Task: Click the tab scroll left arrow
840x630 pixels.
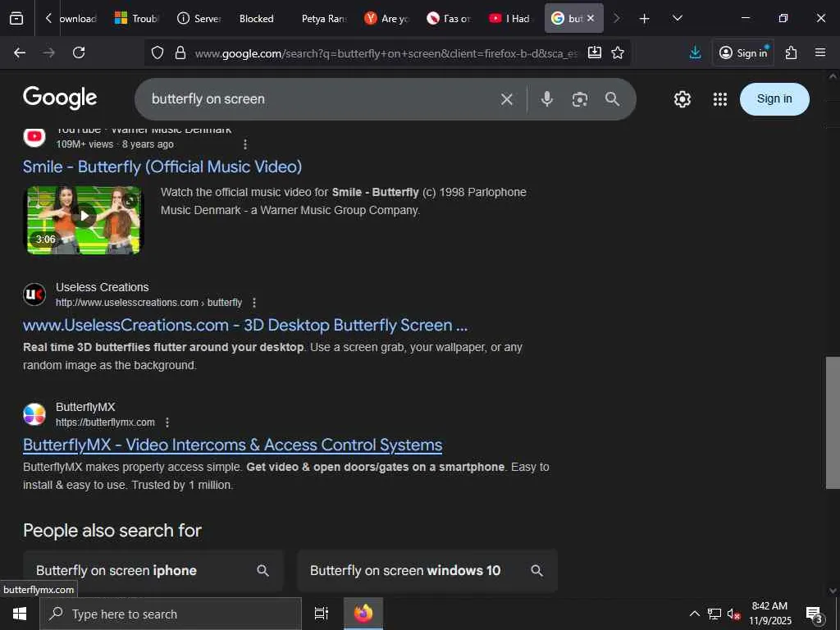Action: click(48, 18)
